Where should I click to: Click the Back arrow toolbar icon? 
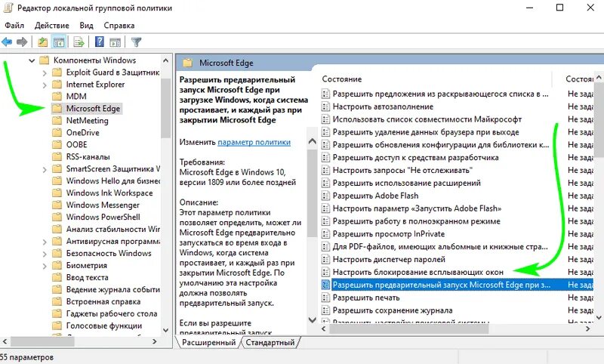[7, 42]
